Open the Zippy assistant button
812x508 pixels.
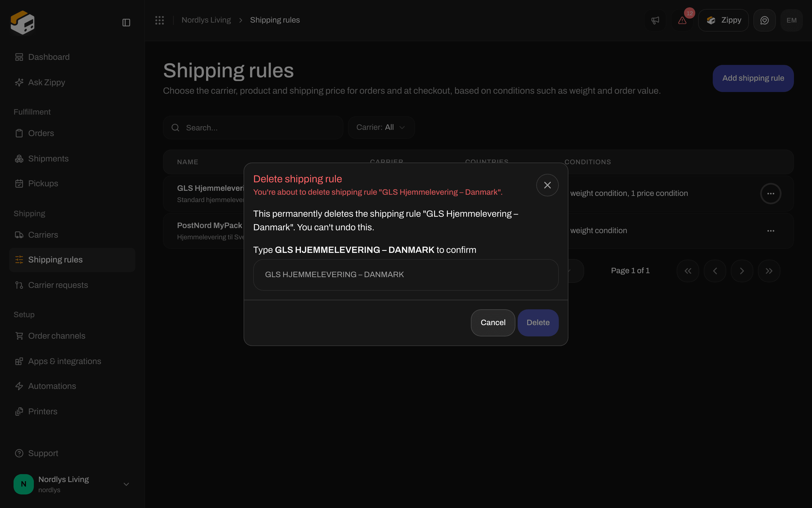point(723,20)
